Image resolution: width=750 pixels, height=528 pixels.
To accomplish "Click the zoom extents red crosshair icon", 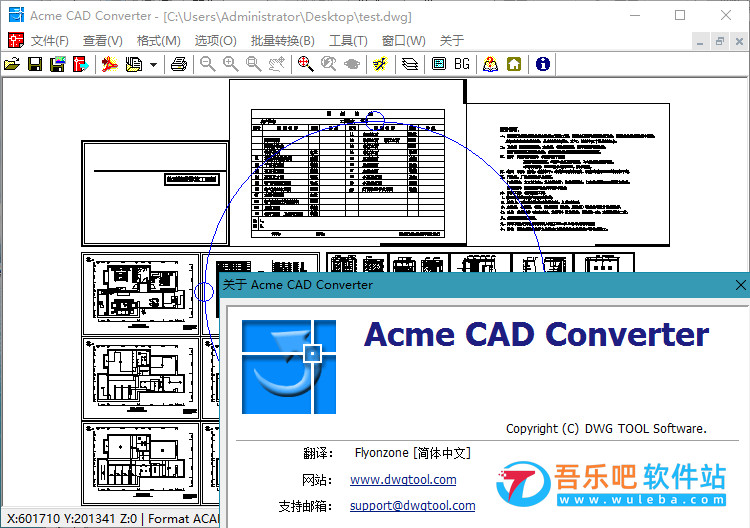I will click(x=306, y=64).
